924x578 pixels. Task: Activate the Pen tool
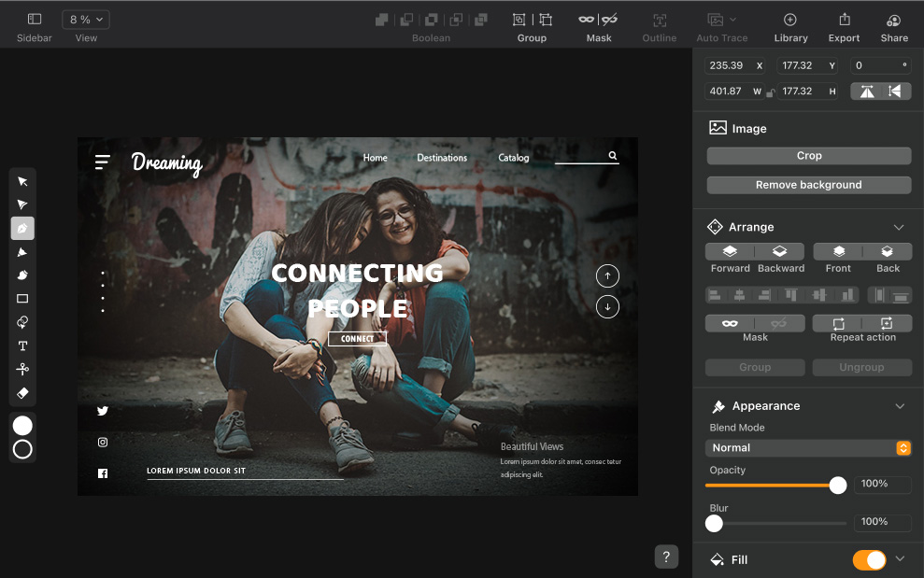point(22,228)
